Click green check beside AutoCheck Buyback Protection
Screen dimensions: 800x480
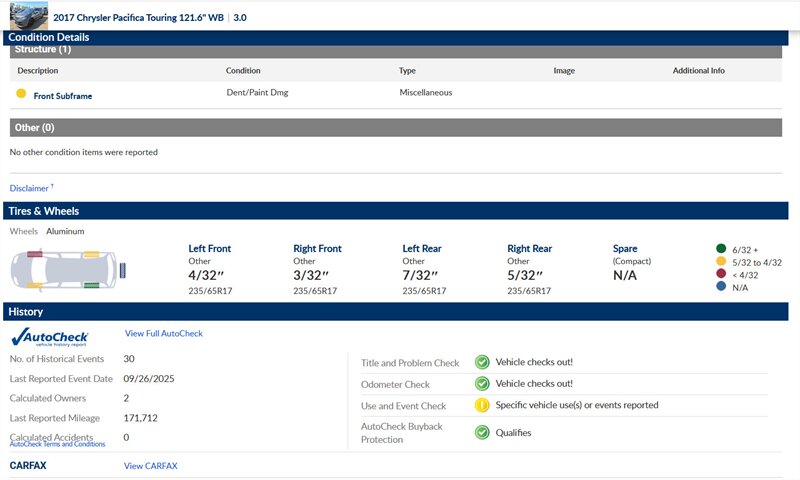pos(481,433)
